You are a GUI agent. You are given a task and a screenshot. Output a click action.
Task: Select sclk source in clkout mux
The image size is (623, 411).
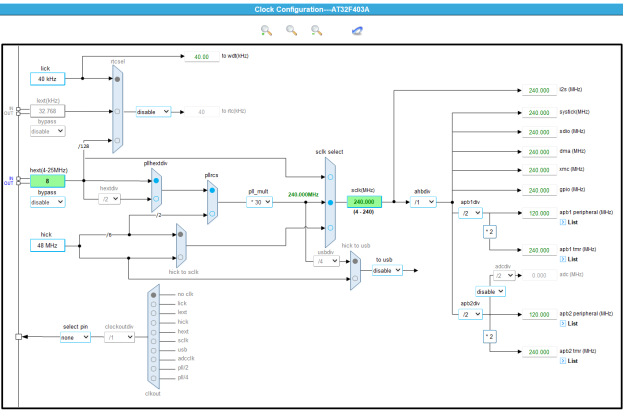[153, 339]
